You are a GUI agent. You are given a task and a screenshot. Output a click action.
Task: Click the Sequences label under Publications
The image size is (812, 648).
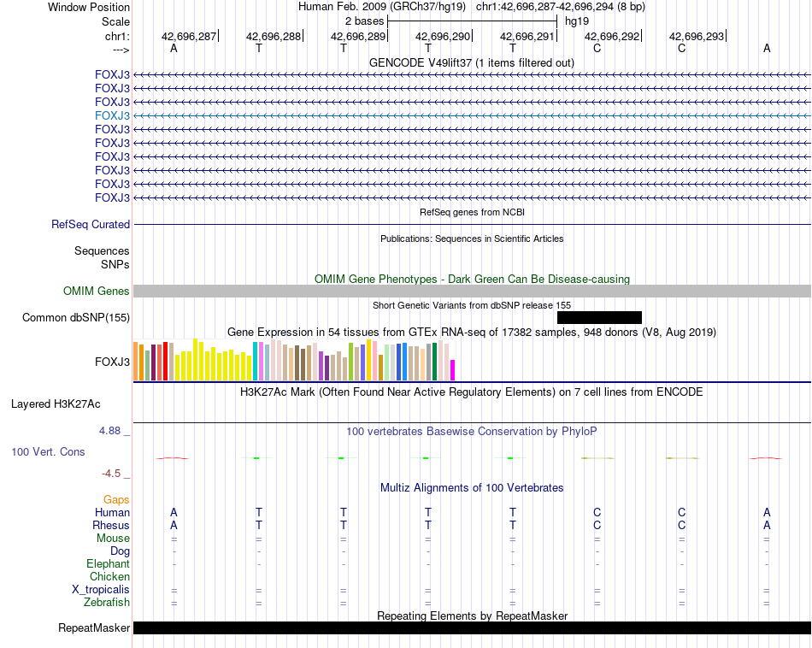[x=102, y=250]
